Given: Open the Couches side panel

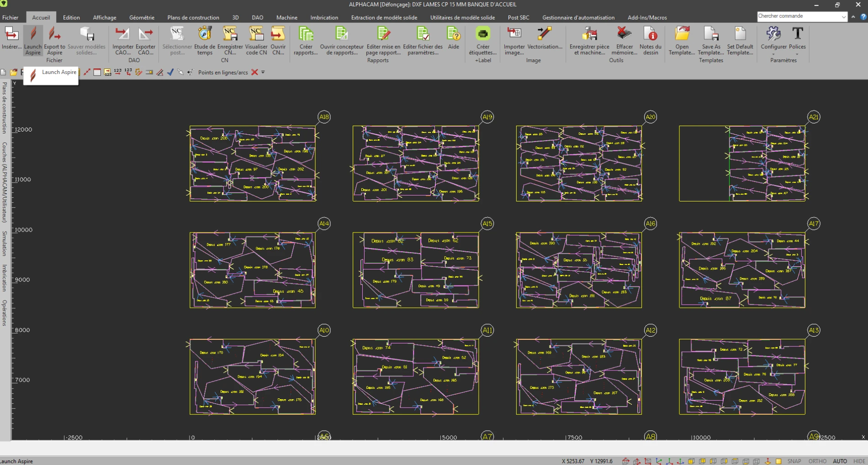Looking at the screenshot, I should (5, 182).
